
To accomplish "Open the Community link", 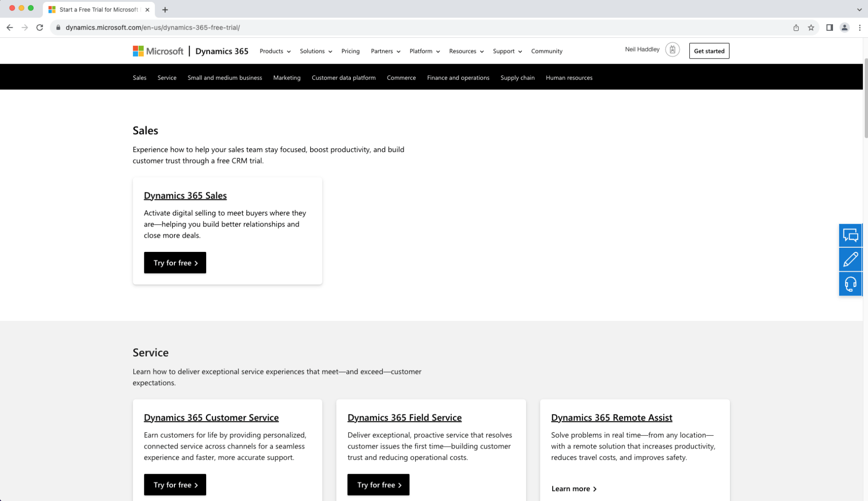I will [x=547, y=51].
